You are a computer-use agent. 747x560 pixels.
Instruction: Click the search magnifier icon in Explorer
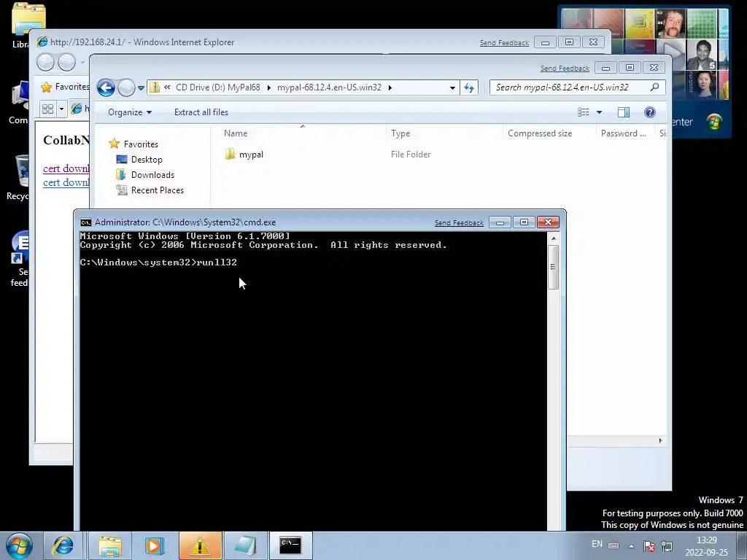pyautogui.click(x=654, y=87)
